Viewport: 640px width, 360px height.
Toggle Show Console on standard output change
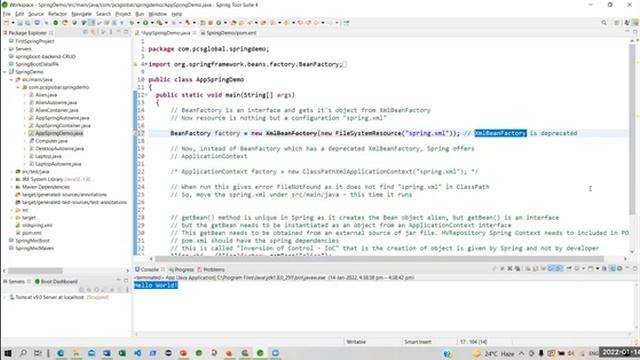coord(551,269)
